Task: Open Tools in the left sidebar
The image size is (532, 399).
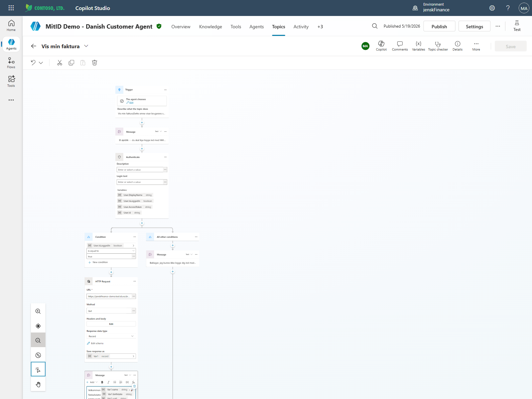Action: [11, 81]
